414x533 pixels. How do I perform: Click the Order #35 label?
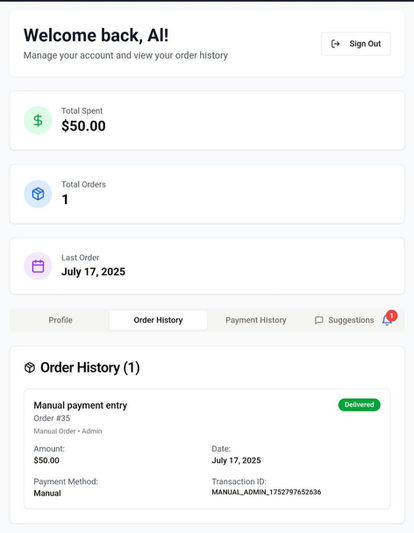coord(52,418)
